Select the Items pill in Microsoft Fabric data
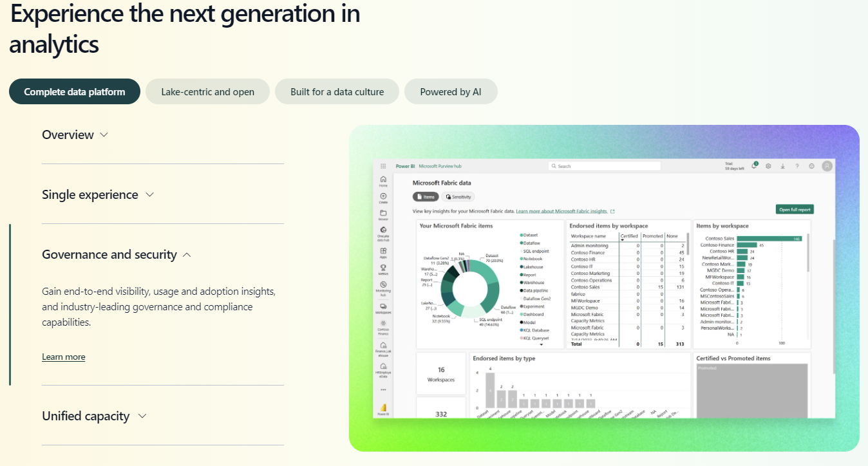Viewport: 868px width, 466px height. click(426, 197)
